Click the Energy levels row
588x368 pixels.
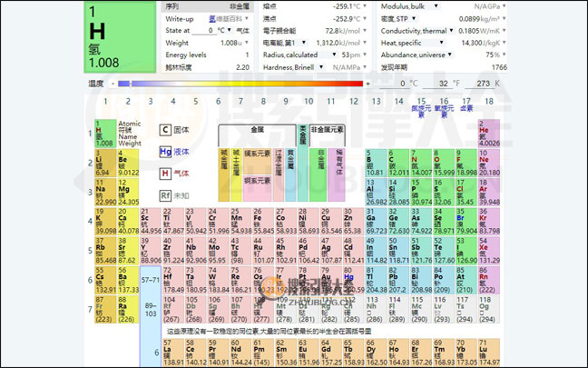click(x=208, y=55)
